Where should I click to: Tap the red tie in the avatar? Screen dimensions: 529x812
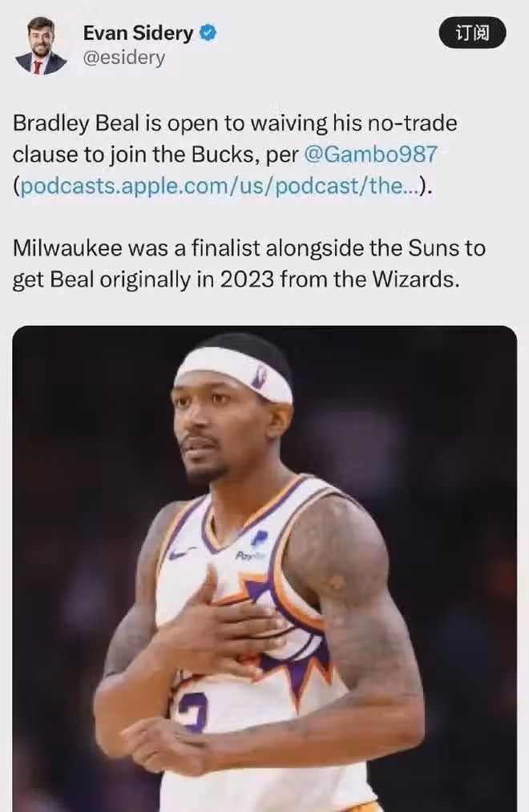38,67
